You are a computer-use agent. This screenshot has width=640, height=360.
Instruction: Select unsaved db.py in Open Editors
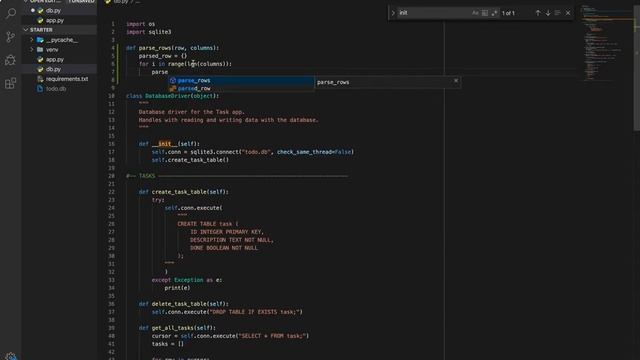pyautogui.click(x=53, y=11)
